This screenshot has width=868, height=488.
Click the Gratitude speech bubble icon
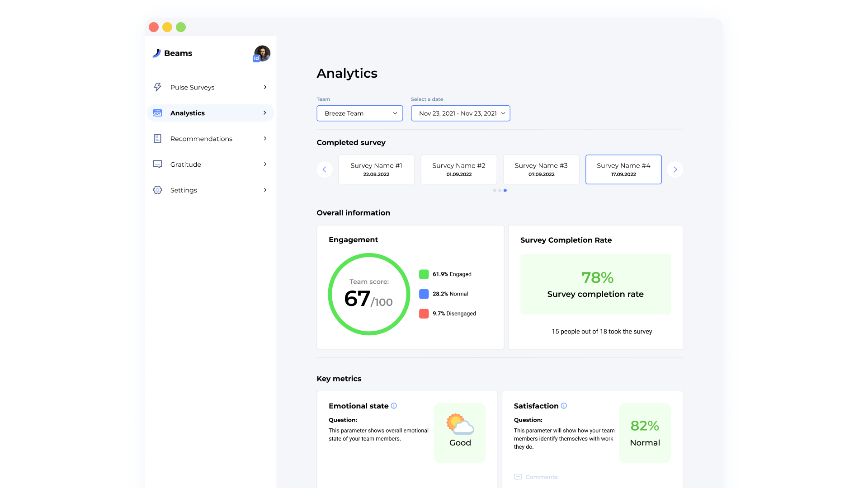[157, 164]
